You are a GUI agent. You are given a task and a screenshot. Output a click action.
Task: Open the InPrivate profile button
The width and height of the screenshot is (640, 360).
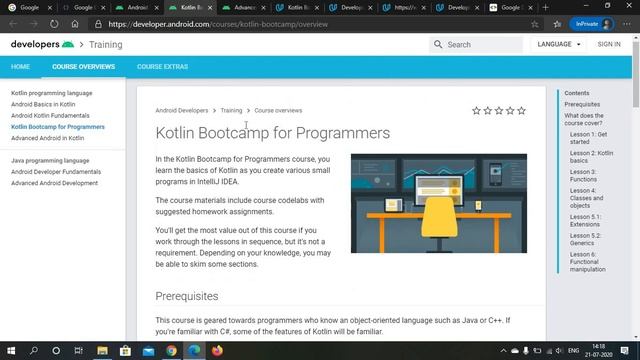592,24
